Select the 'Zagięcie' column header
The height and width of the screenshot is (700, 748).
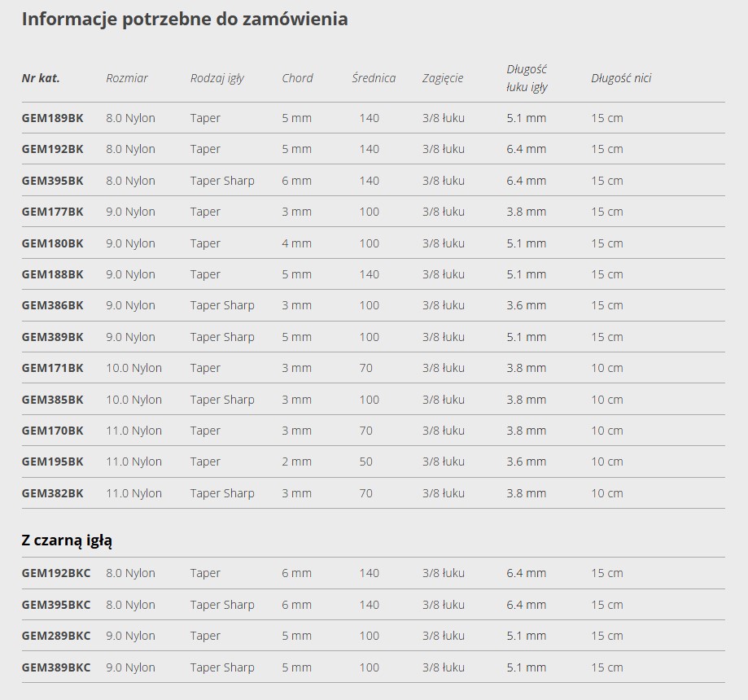coord(443,78)
